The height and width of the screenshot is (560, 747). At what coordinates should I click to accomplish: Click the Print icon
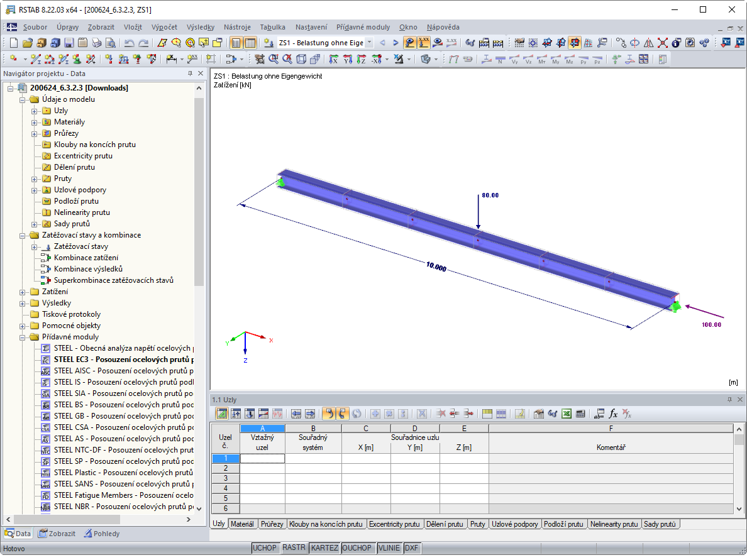click(x=97, y=43)
